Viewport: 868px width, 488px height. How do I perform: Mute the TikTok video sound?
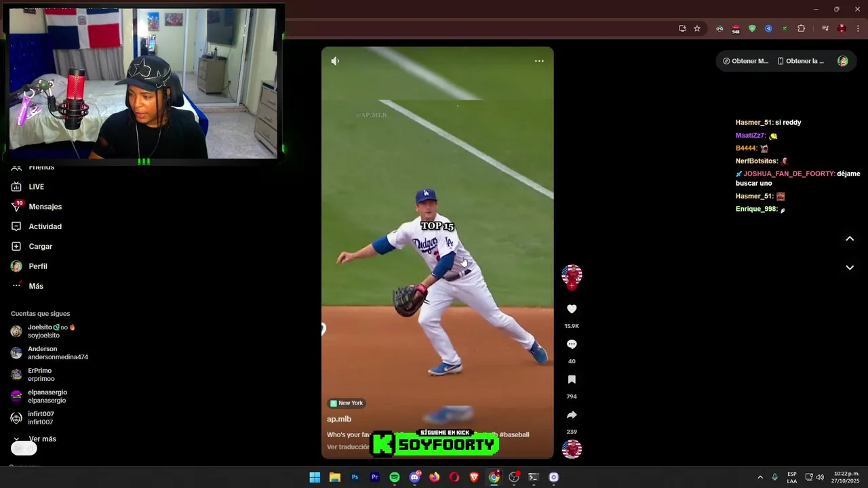pyautogui.click(x=335, y=61)
